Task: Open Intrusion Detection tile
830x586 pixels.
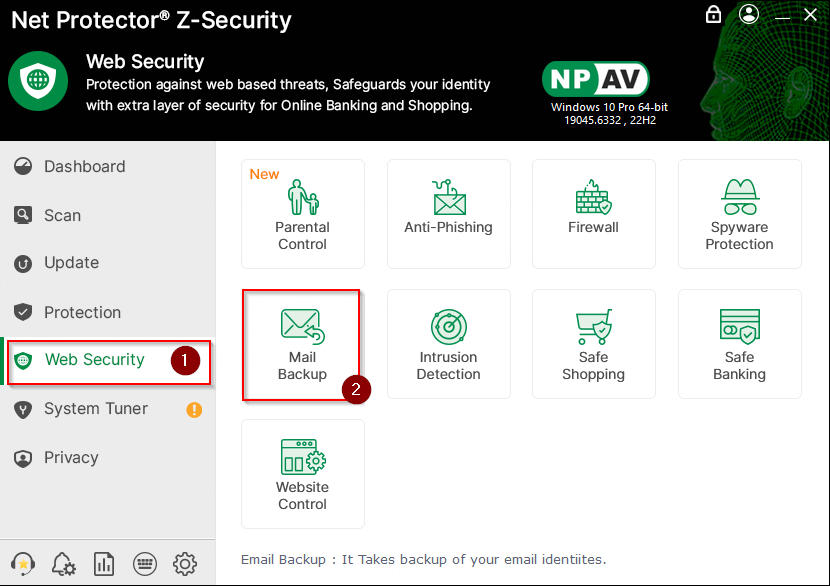Action: (x=448, y=344)
